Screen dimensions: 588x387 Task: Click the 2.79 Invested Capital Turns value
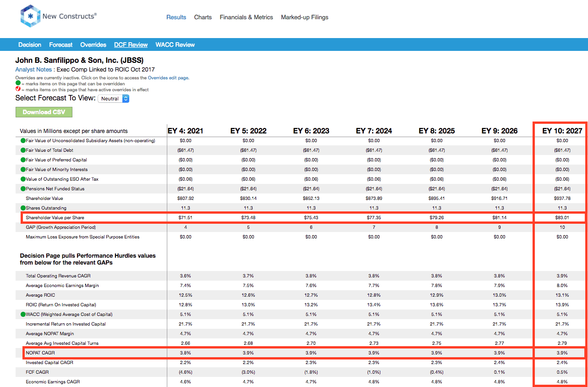pyautogui.click(x=562, y=343)
